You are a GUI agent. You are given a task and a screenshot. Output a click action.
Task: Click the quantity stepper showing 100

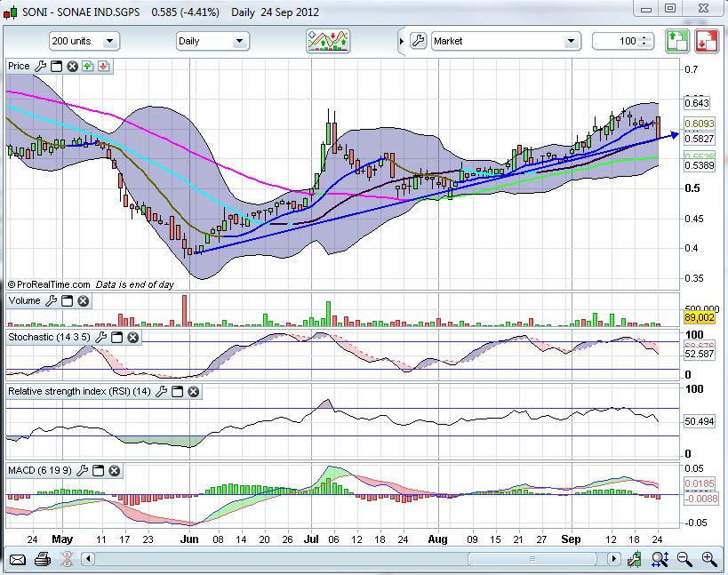point(646,41)
